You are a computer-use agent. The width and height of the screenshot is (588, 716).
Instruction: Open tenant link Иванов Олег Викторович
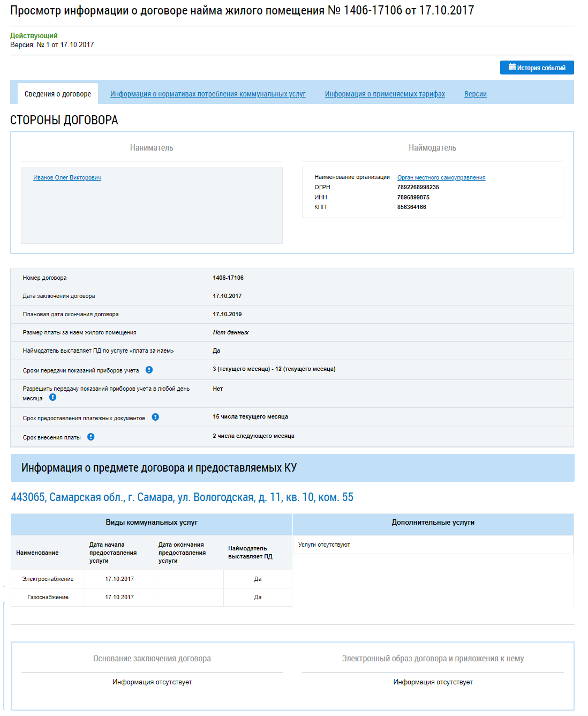click(67, 177)
